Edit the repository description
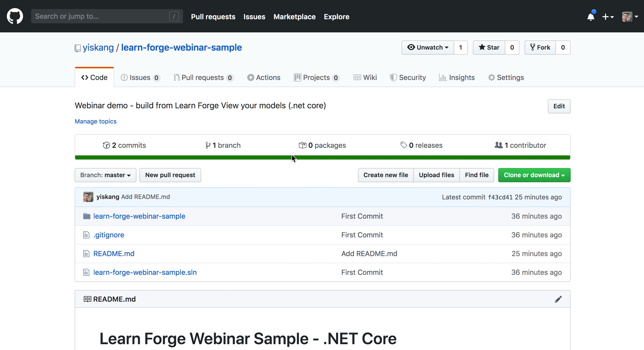644x350 pixels. [x=559, y=106]
